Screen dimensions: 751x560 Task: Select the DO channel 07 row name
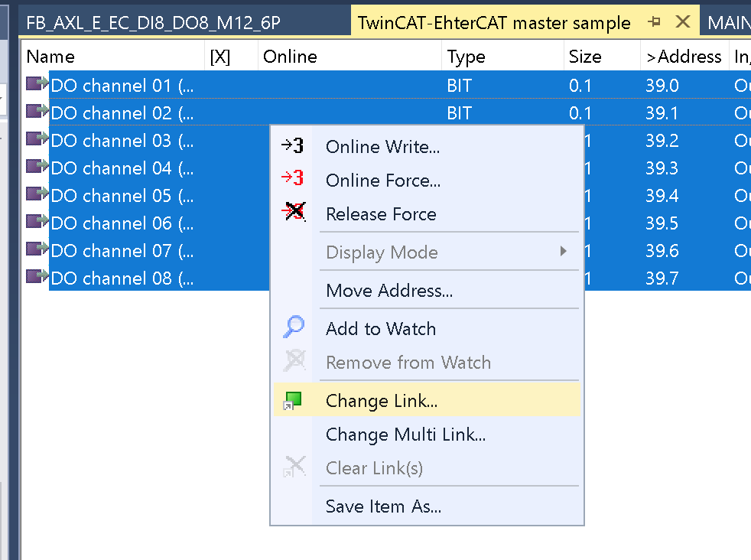click(122, 251)
